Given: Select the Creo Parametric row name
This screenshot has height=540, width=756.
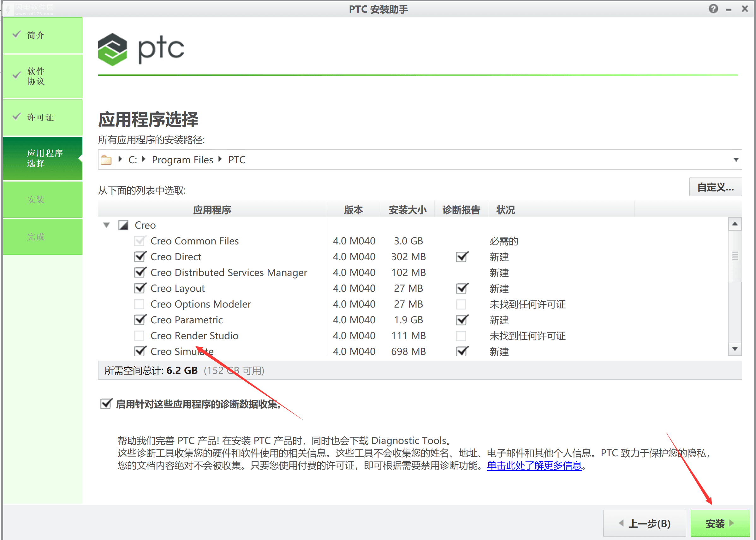Looking at the screenshot, I should pyautogui.click(x=187, y=320).
